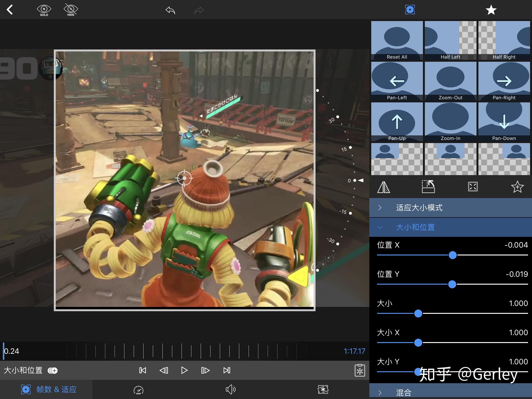Click the fit-to-frame expand icon
Screen dimensions: 532x399
[473, 187]
